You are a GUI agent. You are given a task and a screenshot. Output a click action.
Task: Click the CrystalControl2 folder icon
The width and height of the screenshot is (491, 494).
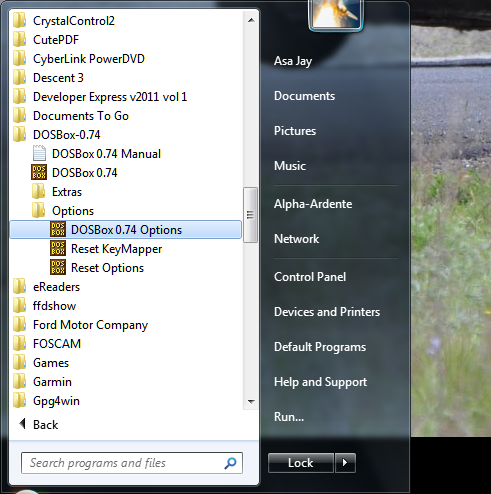19,21
